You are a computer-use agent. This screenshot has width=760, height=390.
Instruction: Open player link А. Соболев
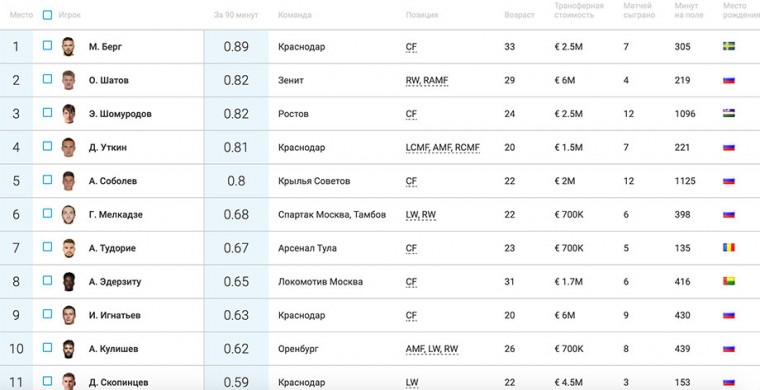pos(113,181)
